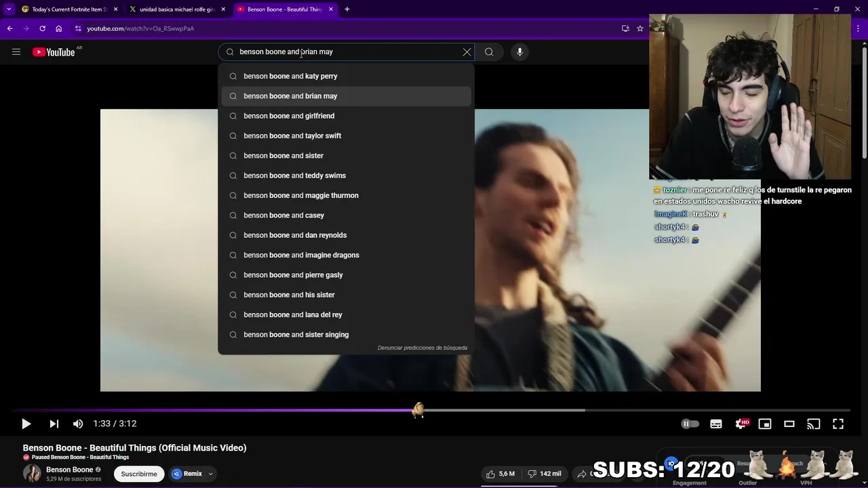Go to YouTube home via logo
The image size is (868, 488).
pos(54,52)
